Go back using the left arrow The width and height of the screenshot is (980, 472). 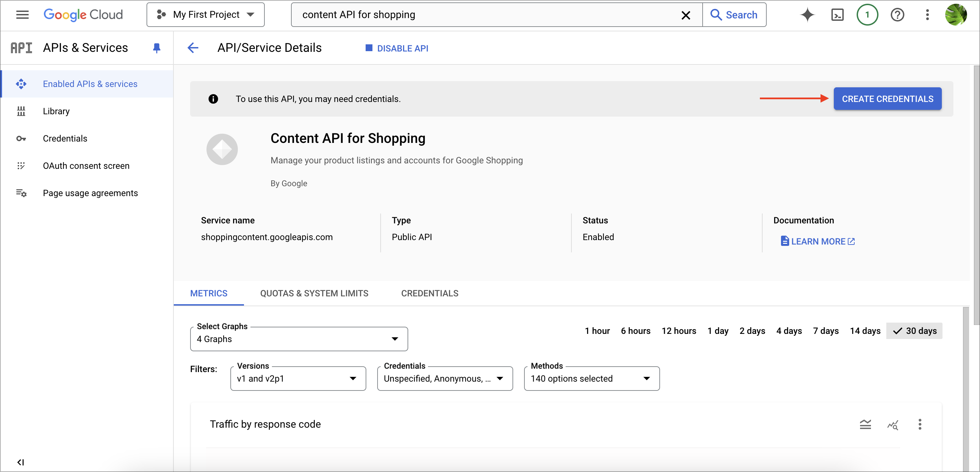point(193,48)
